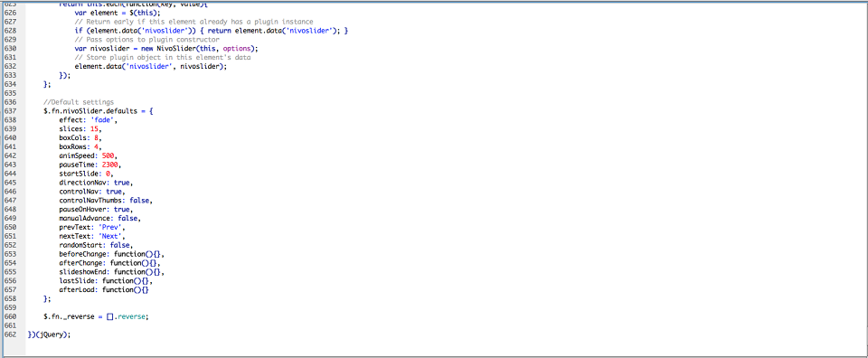Click the if (element.data('nivoslider')) line
This screenshot has height=358, width=868.
tap(211, 30)
